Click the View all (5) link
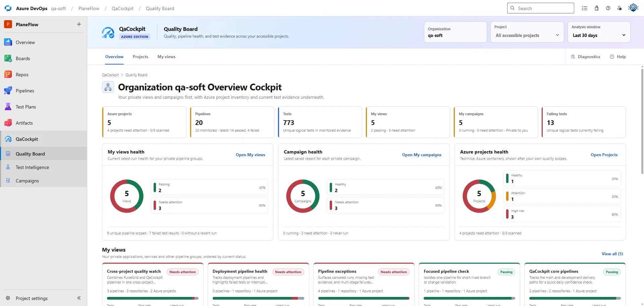Viewport: 644px width, 306px height. point(612,254)
